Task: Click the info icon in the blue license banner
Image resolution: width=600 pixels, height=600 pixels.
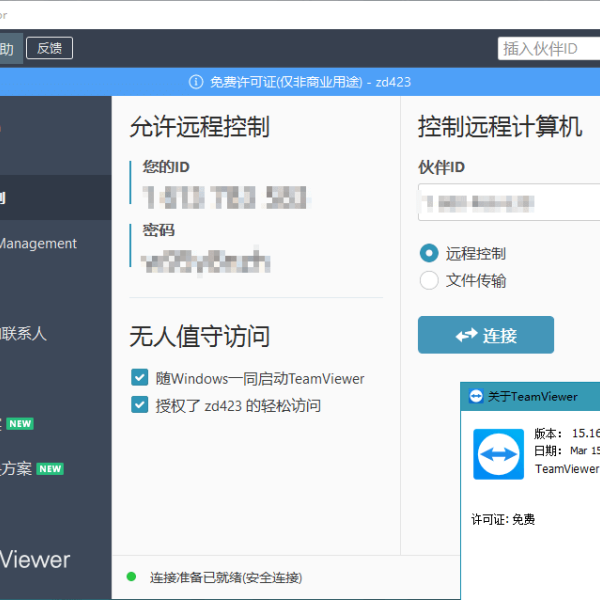Action: click(196, 82)
